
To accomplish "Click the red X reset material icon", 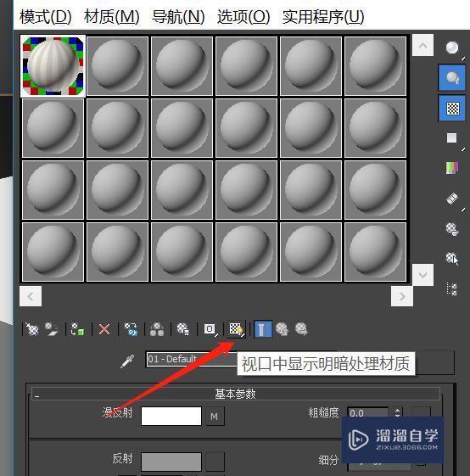I will coord(104,329).
